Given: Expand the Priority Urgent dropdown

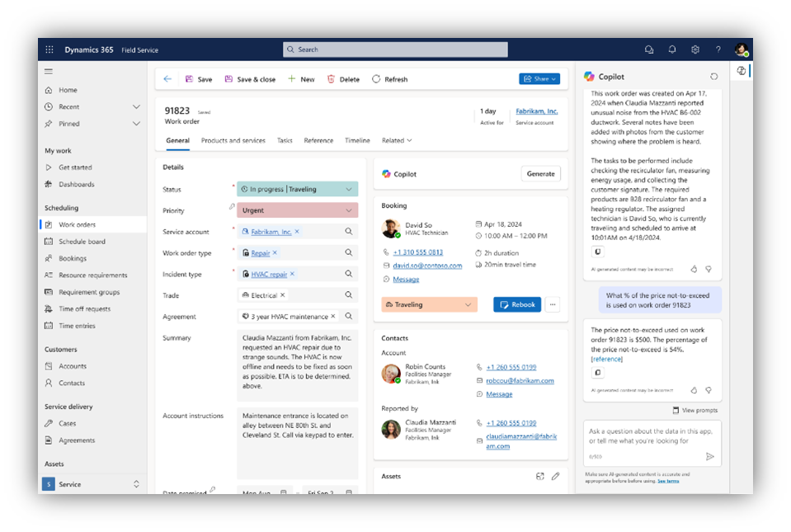Looking at the screenshot, I should point(349,210).
